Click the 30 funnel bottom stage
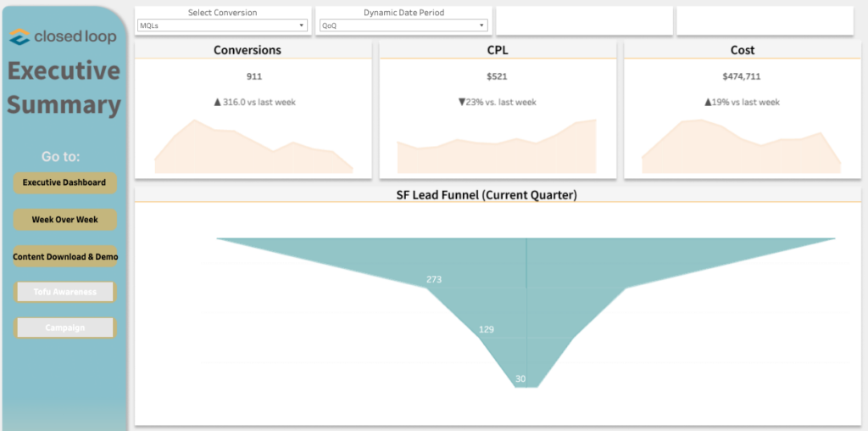The image size is (868, 431). pyautogui.click(x=520, y=379)
